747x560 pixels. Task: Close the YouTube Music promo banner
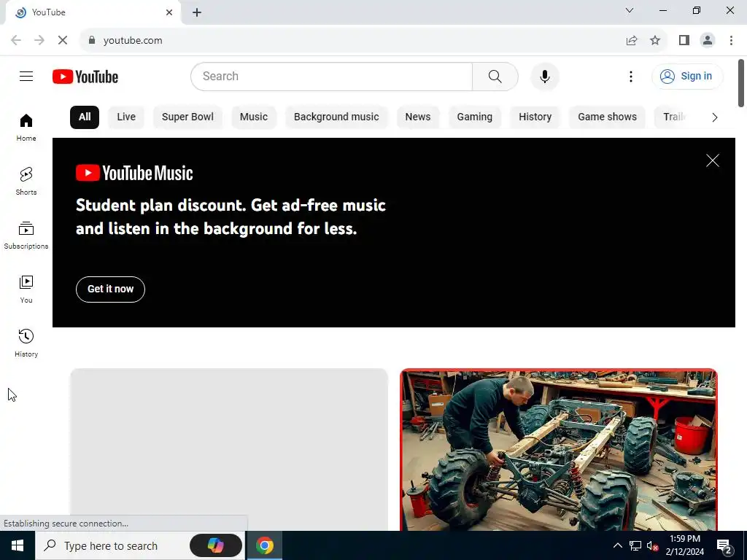pyautogui.click(x=712, y=160)
